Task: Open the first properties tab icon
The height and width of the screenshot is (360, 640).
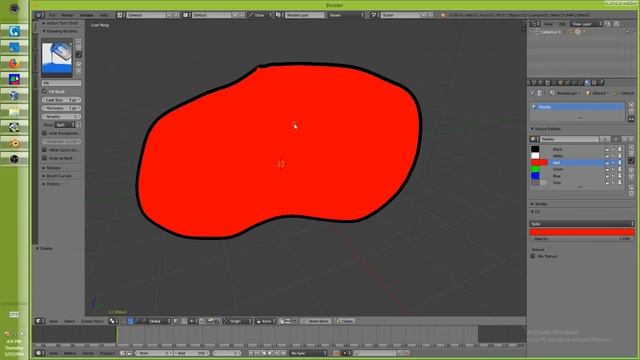Action: click(x=533, y=83)
